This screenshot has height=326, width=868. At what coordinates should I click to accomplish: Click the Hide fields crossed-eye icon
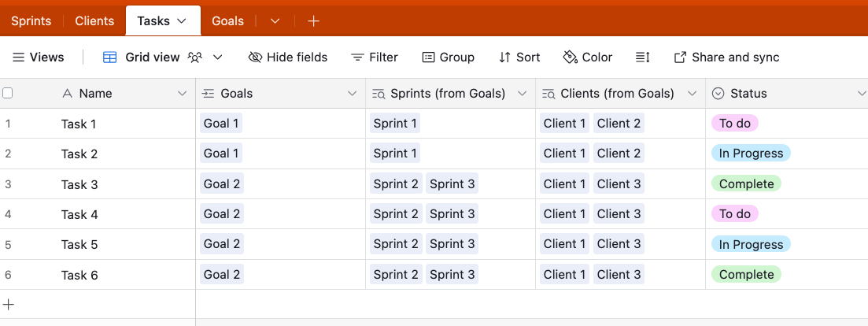coord(255,57)
